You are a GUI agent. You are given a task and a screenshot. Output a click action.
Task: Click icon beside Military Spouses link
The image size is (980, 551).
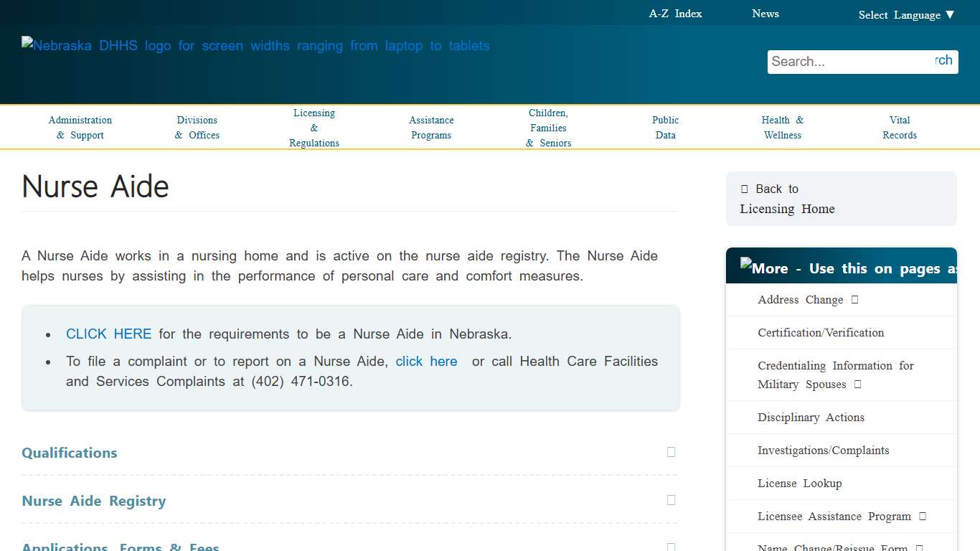coord(857,385)
